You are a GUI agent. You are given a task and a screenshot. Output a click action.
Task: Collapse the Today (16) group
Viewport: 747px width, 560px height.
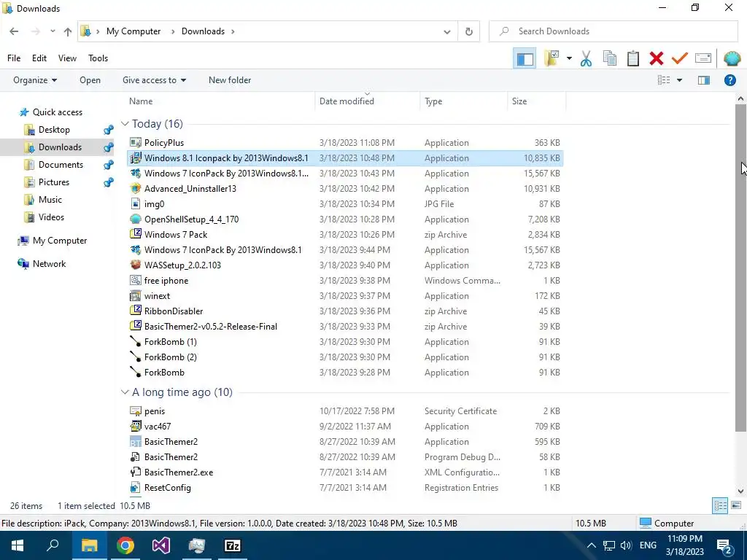click(x=125, y=124)
